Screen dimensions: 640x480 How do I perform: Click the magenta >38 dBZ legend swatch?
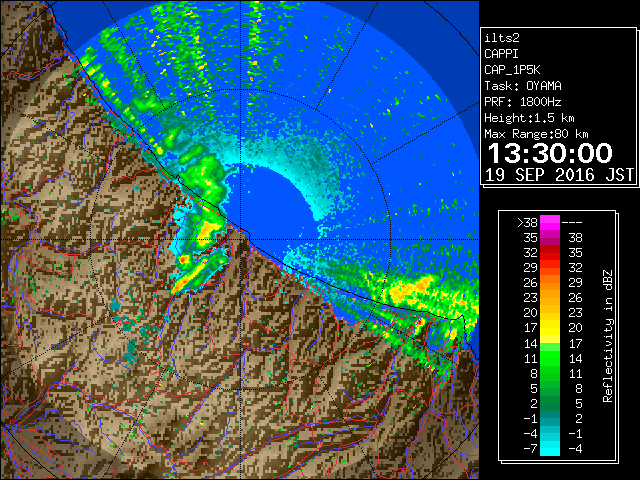550,223
